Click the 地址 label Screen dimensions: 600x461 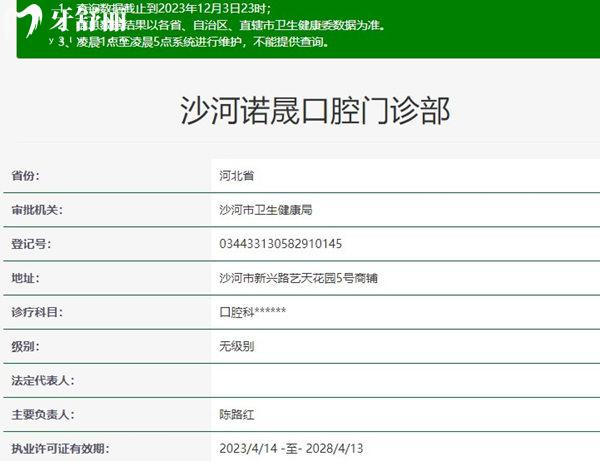click(x=25, y=278)
